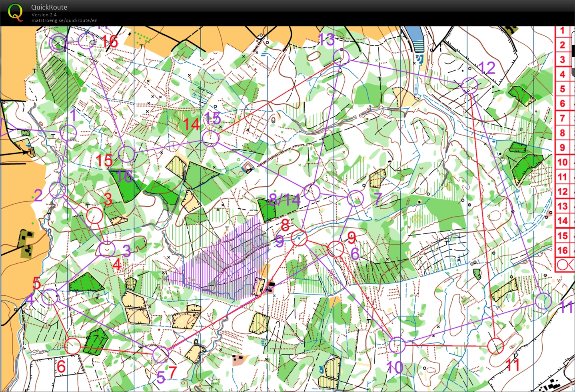The height and width of the screenshot is (392, 575).
Task: Select purple control circle 10
Action: pyautogui.click(x=397, y=345)
